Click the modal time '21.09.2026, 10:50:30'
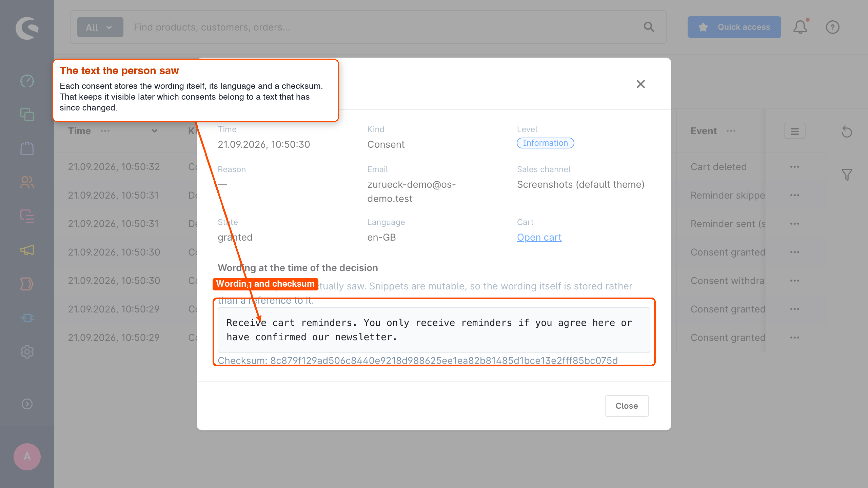Image resolution: width=868 pixels, height=488 pixels. pos(264,144)
